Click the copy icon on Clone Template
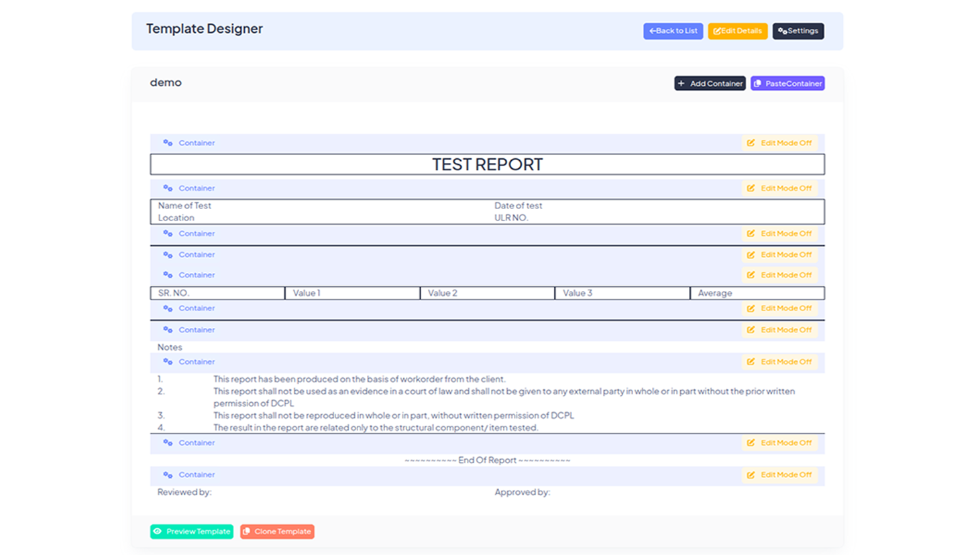The width and height of the screenshot is (980, 555). [x=247, y=532]
